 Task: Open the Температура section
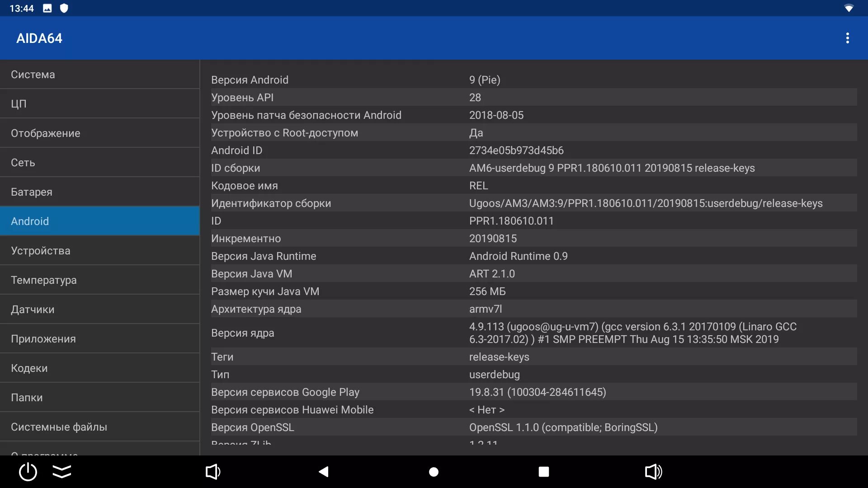click(x=99, y=280)
